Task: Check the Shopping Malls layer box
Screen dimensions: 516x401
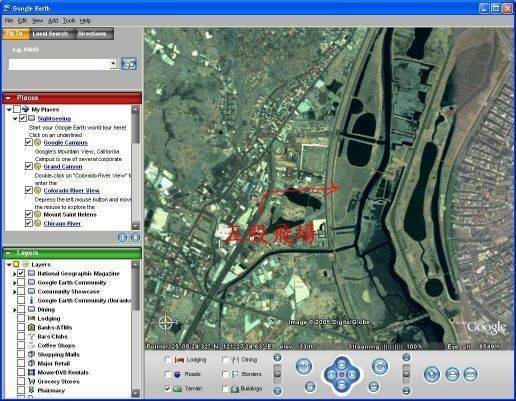Action: pyautogui.click(x=21, y=354)
